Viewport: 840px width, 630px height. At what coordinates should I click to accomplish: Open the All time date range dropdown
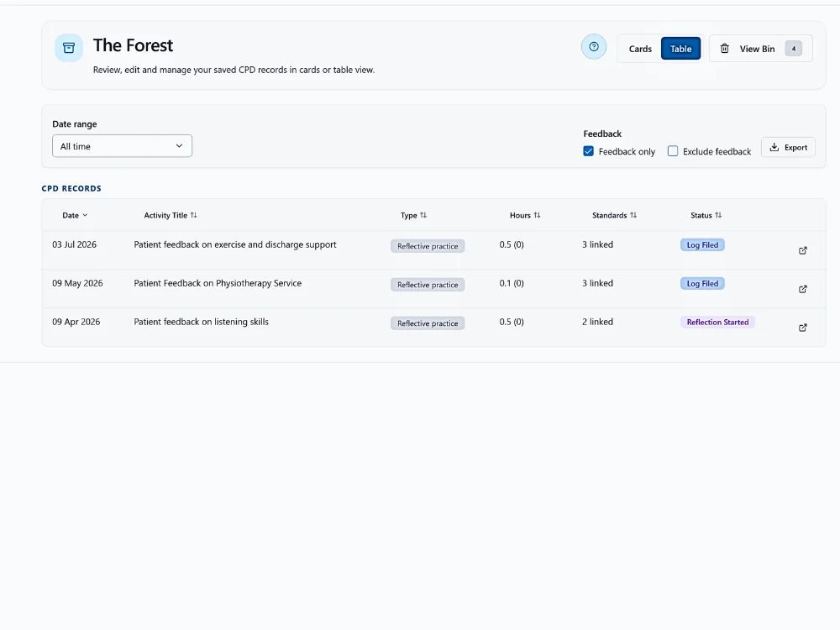click(x=122, y=146)
